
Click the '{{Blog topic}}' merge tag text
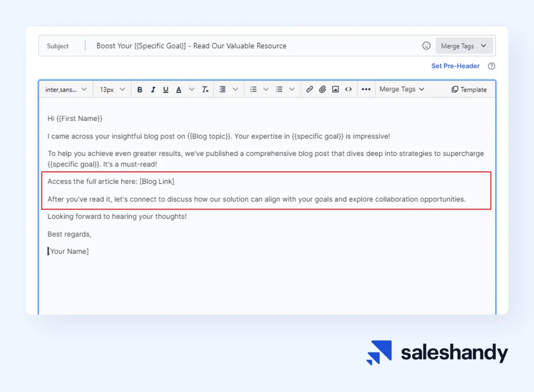pos(209,137)
